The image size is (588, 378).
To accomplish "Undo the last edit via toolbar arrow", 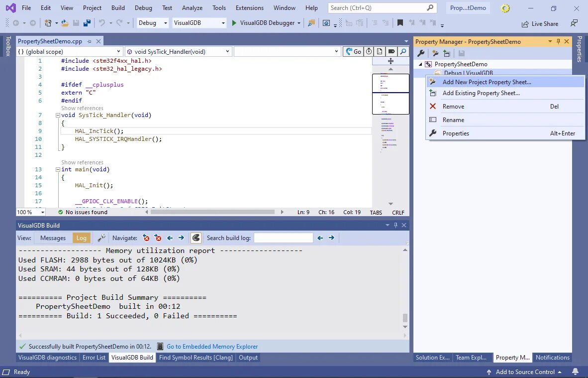I will [101, 23].
